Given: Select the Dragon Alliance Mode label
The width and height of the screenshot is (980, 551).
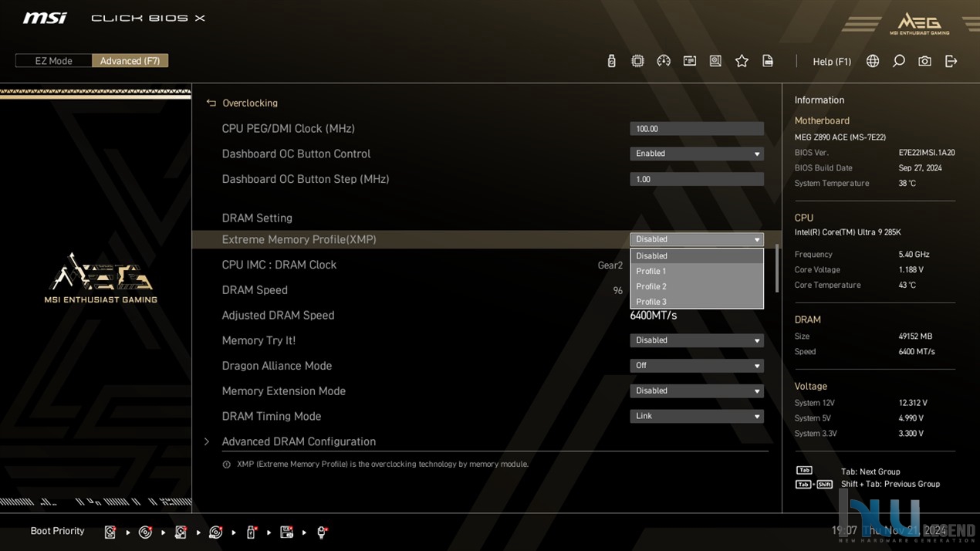Looking at the screenshot, I should [276, 366].
